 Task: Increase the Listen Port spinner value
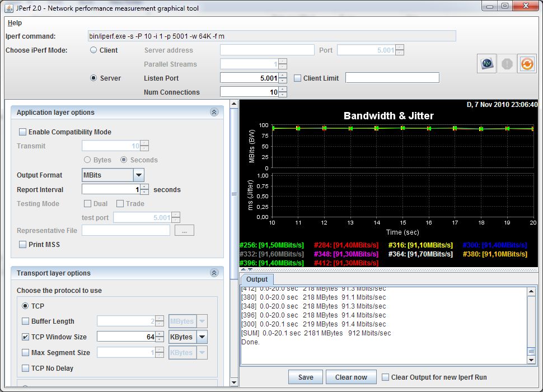pyautogui.click(x=283, y=76)
